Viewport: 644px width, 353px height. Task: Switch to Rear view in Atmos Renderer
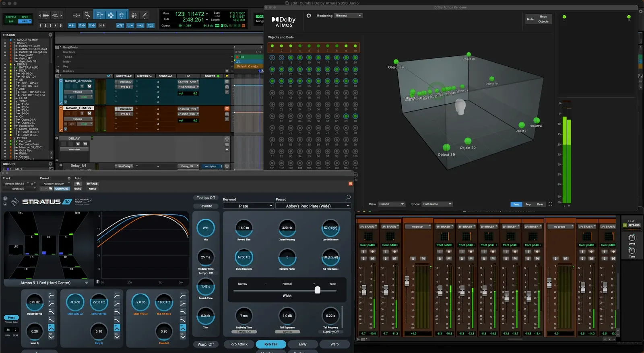coord(540,204)
